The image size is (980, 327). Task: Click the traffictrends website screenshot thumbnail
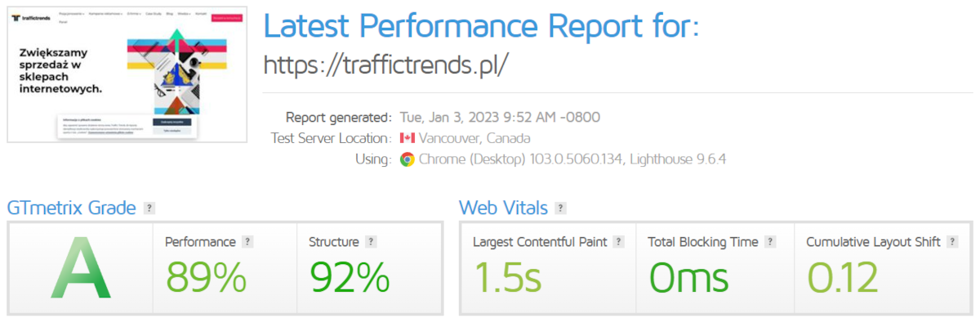(x=127, y=74)
